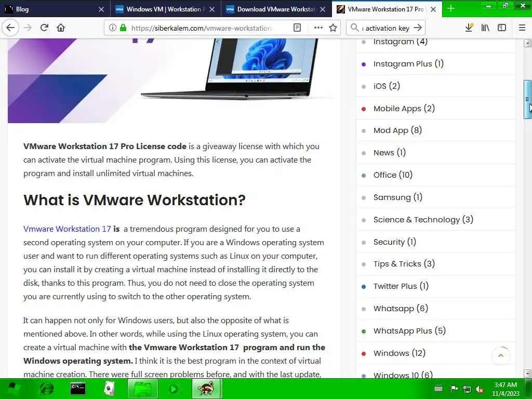The height and width of the screenshot is (399, 532).
Task: Open the clock showing 3:47 AM
Action: pyautogui.click(x=506, y=389)
